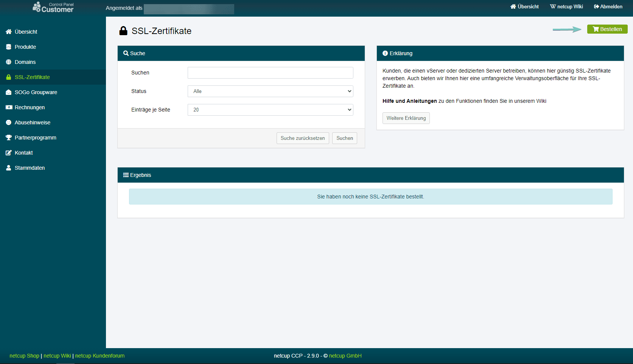Open Rechnungen using the invoice icon
Image resolution: width=633 pixels, height=364 pixels.
coord(8,107)
